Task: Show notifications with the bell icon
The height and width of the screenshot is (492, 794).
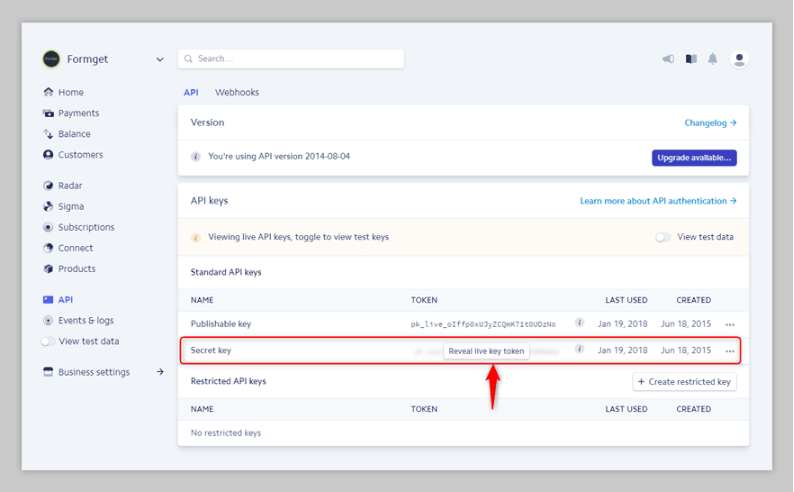Action: (x=712, y=59)
